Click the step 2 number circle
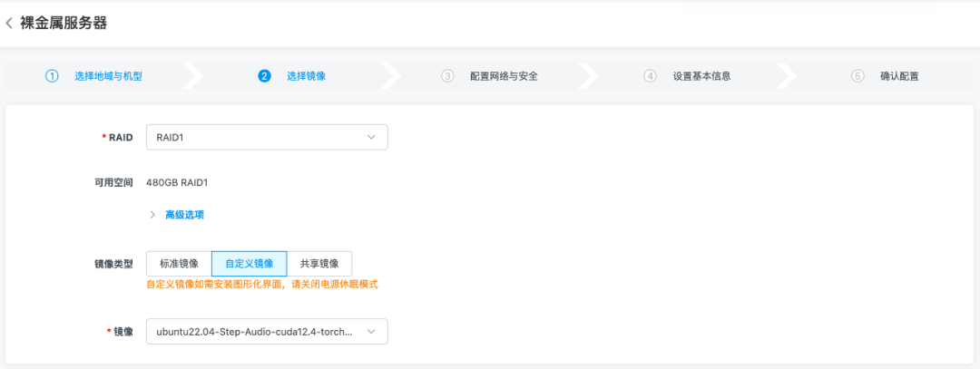This screenshot has width=980, height=369. pos(265,76)
